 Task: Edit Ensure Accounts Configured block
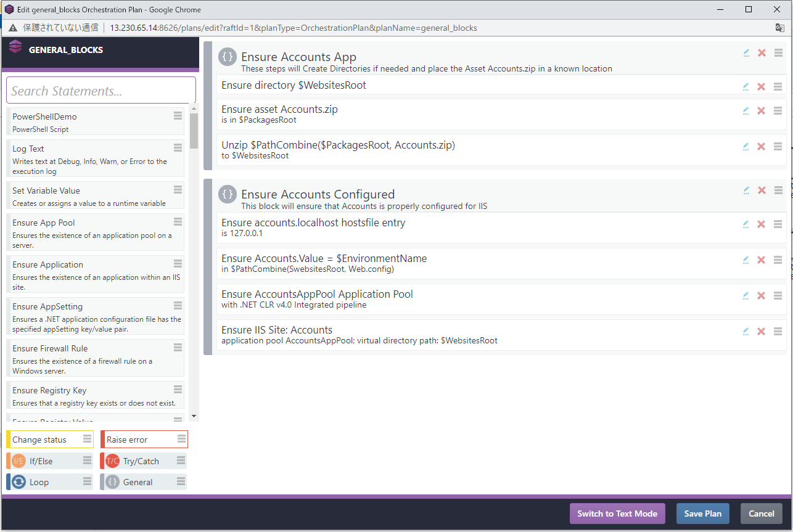coord(746,190)
